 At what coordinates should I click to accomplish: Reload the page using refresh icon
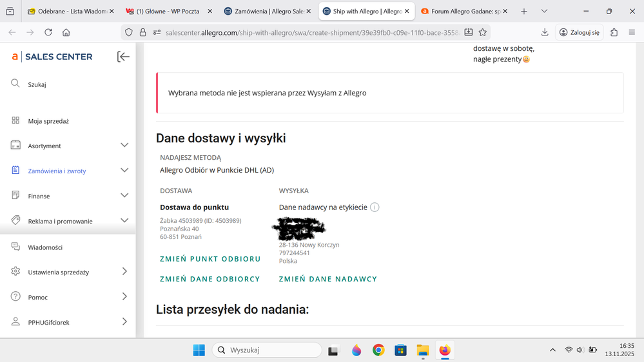48,32
